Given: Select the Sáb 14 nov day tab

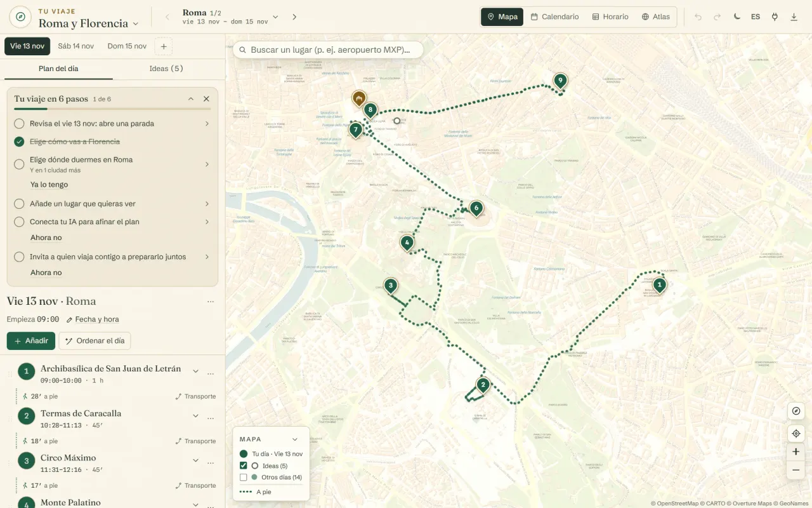Looking at the screenshot, I should click(75, 46).
